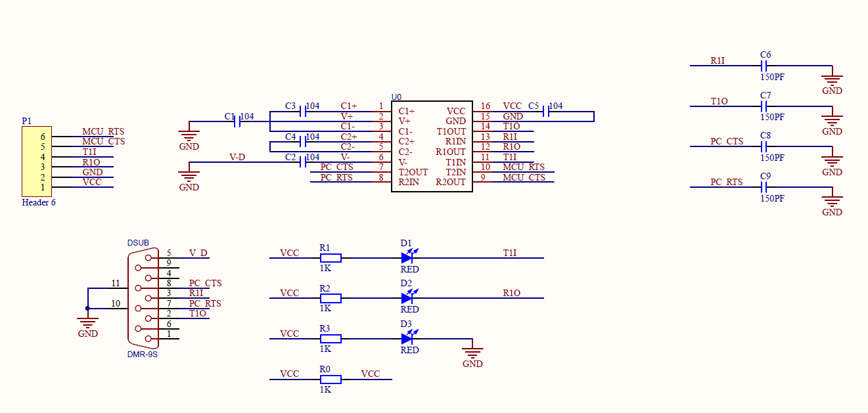Select "MCU_CTS" label at P1 pin 5
Viewport: 868px width, 413px height.
click(x=103, y=141)
